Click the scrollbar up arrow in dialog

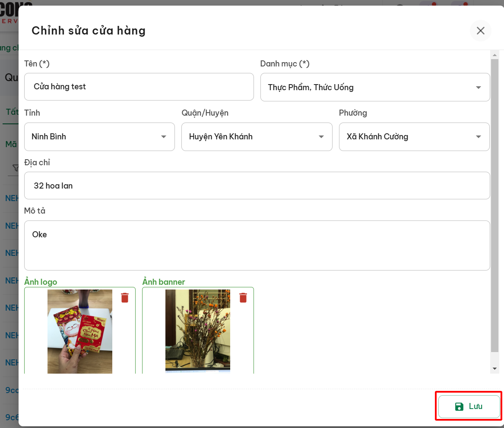tap(494, 54)
